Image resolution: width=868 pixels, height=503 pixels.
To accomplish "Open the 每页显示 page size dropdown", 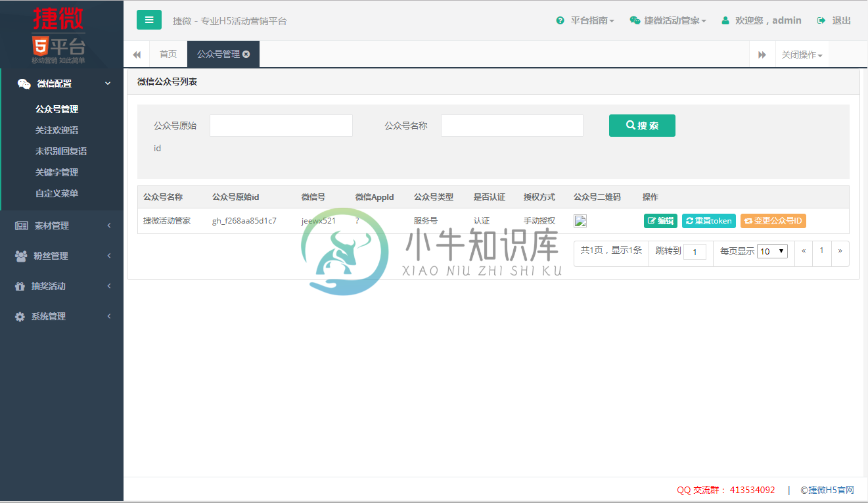I will (x=772, y=251).
